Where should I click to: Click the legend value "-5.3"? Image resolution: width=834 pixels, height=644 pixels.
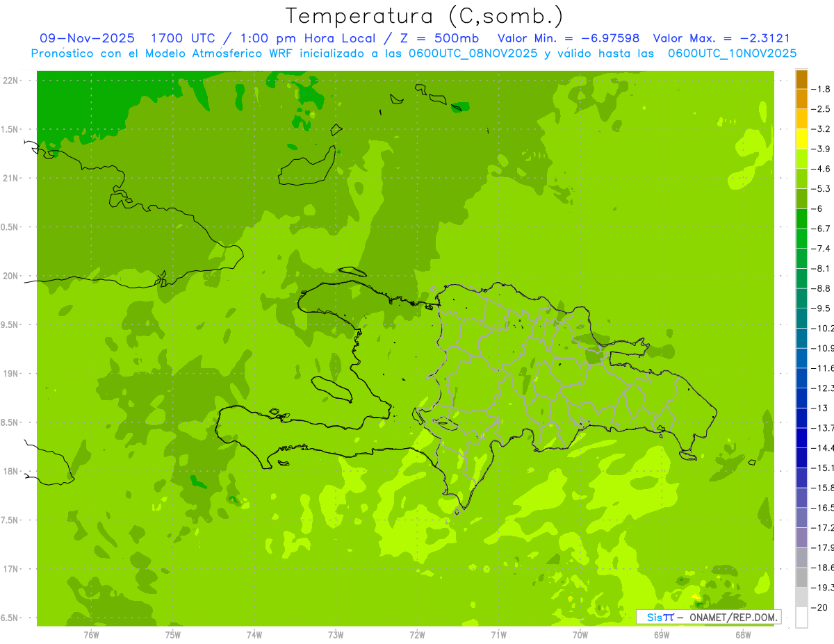821,188
